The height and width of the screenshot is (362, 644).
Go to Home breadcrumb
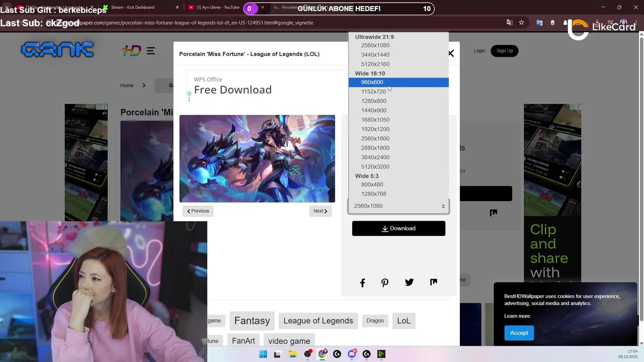[x=127, y=85]
